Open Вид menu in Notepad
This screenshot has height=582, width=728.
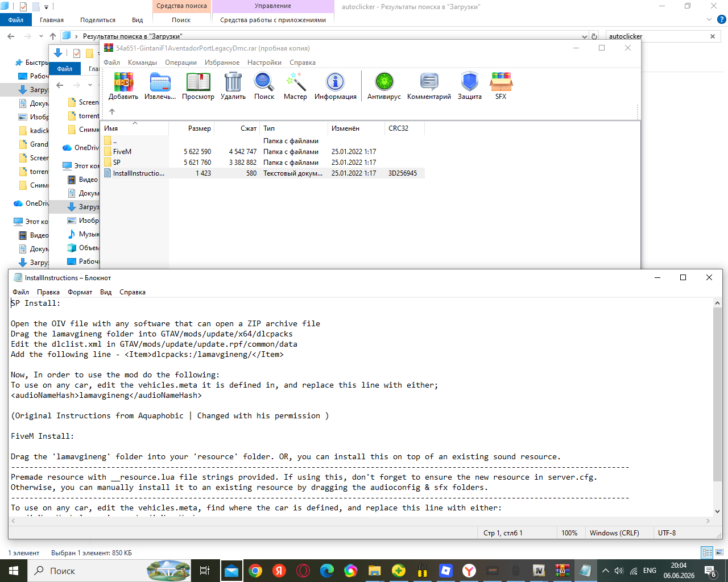(106, 292)
